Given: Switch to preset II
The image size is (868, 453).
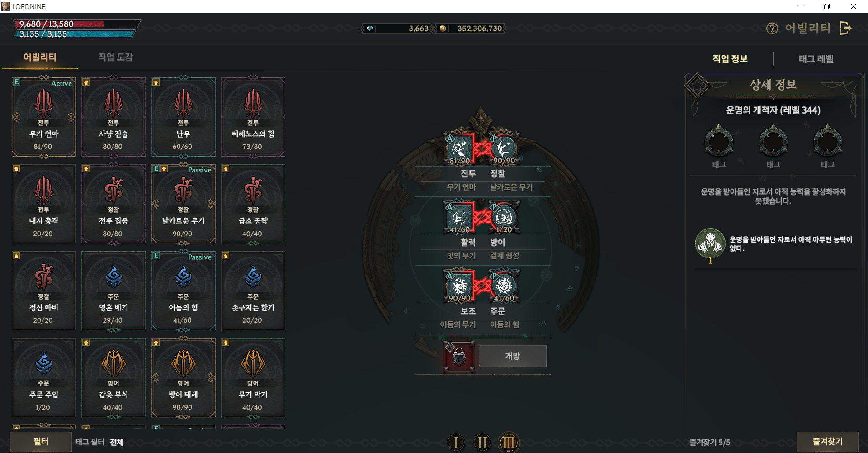Looking at the screenshot, I should click(x=482, y=442).
